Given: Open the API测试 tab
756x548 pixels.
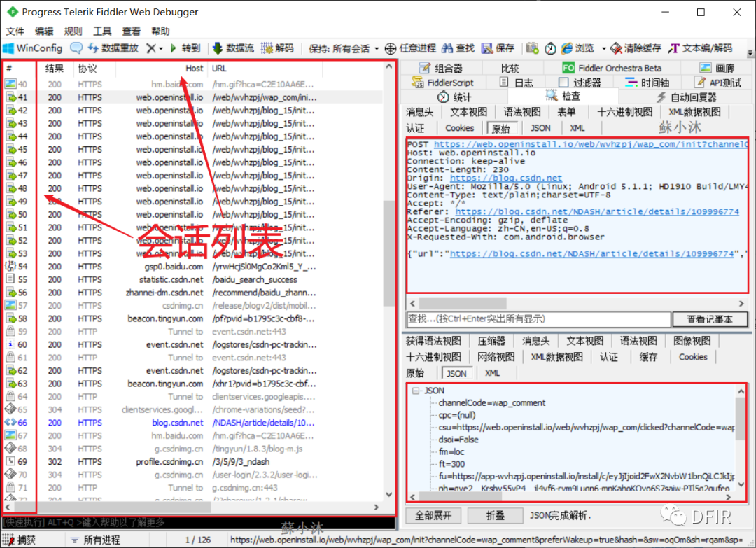Looking at the screenshot, I should click(x=717, y=83).
